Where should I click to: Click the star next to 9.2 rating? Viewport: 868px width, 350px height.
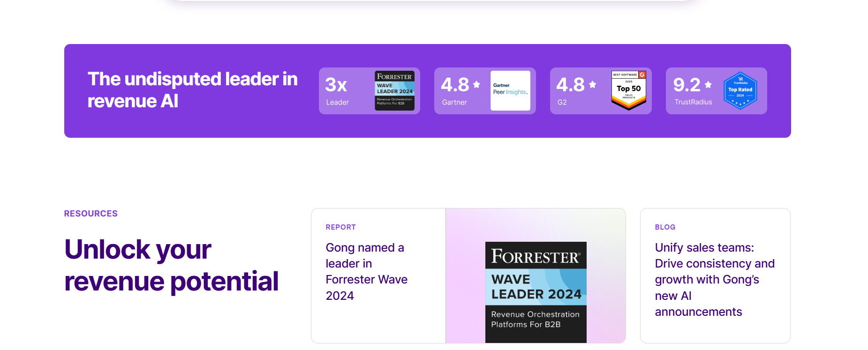point(708,84)
